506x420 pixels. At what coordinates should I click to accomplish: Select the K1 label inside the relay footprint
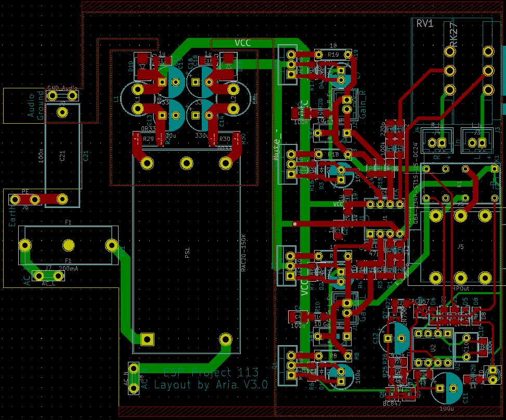pyautogui.click(x=460, y=184)
